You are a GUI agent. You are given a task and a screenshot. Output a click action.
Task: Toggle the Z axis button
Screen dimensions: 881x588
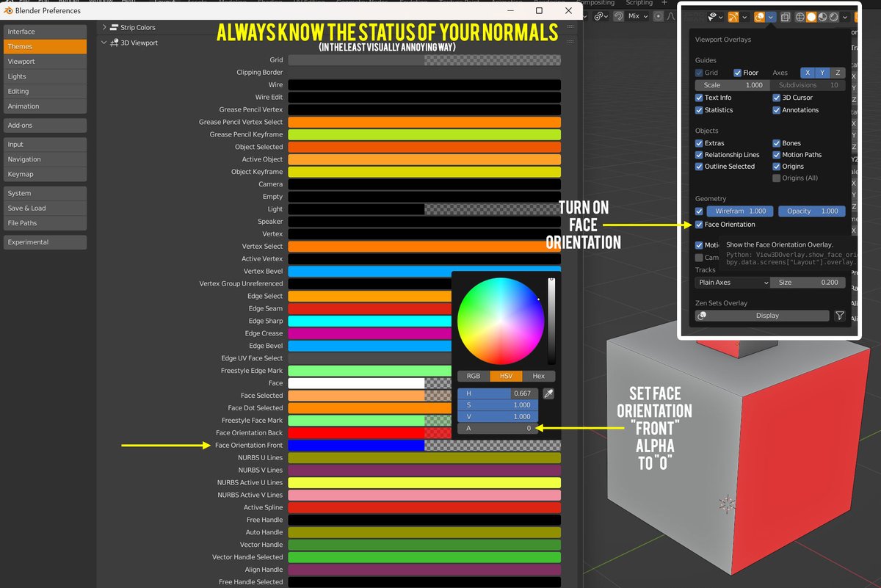coord(838,73)
